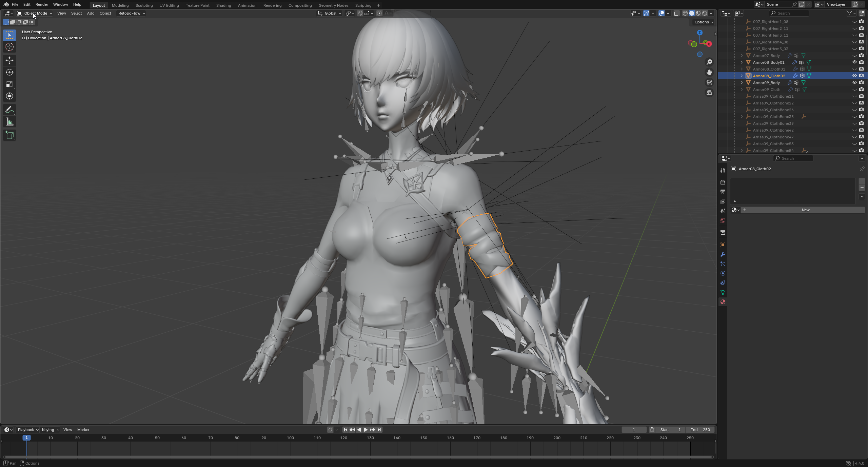Click the Zoom view icon in viewport
Screen dimensions: 868x467
[x=709, y=62]
